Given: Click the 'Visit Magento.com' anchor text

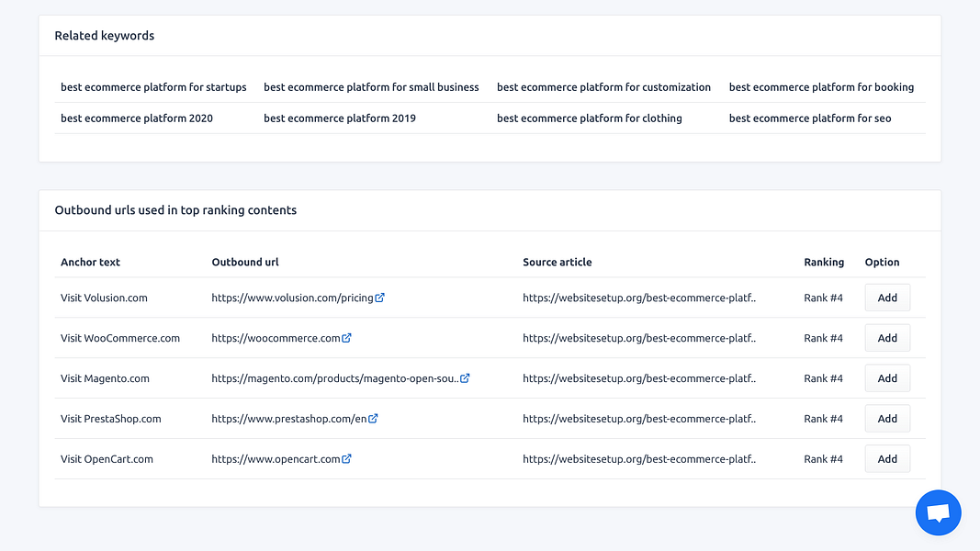Looking at the screenshot, I should (105, 378).
